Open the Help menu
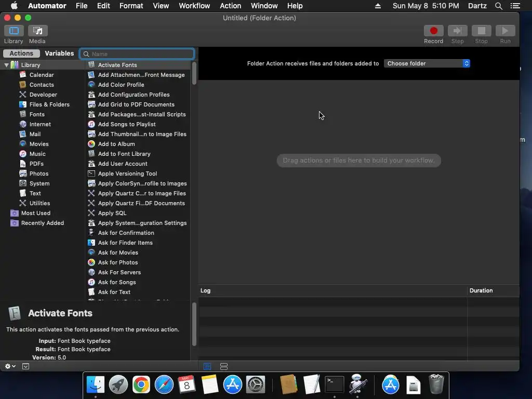The width and height of the screenshot is (532, 399). 295,6
